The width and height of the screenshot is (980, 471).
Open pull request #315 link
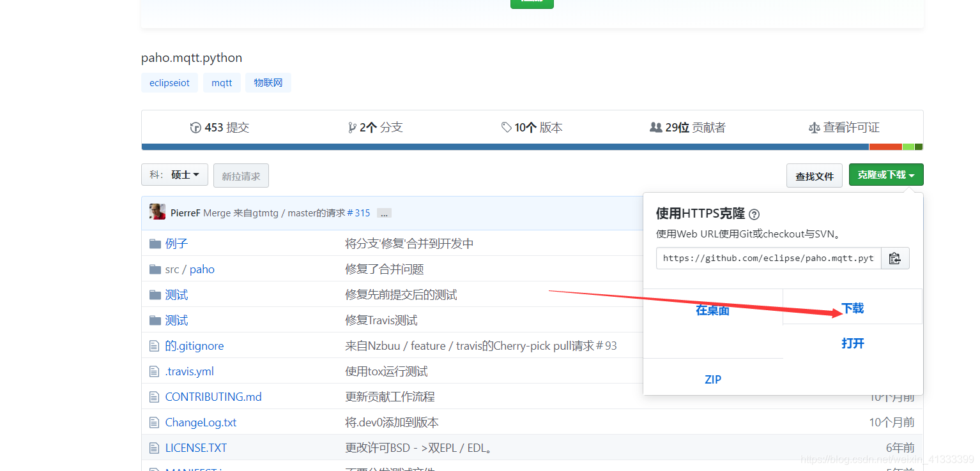[x=358, y=213]
